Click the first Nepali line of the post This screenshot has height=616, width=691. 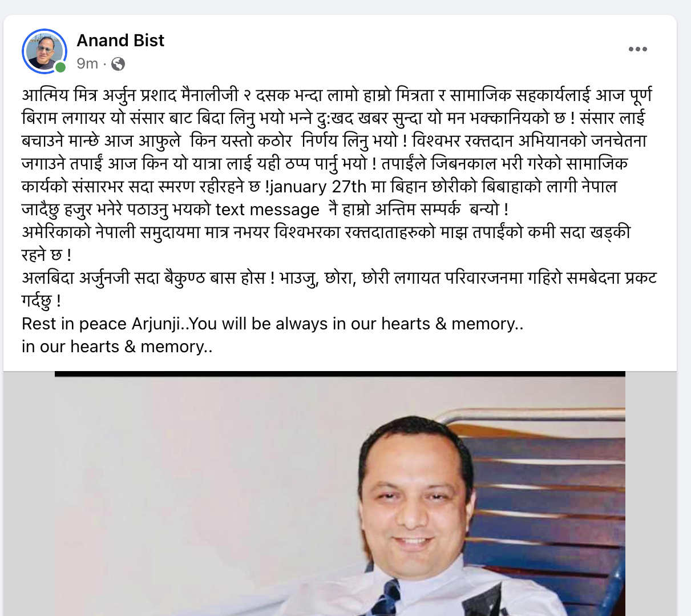pos(337,95)
